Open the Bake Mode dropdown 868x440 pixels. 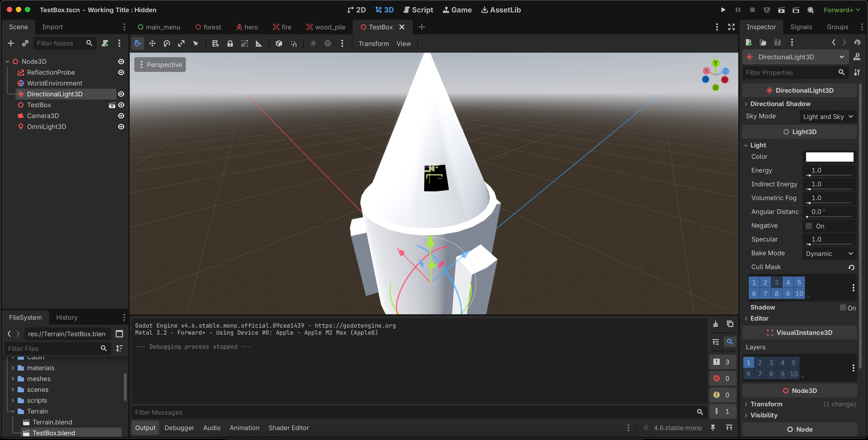[x=829, y=254]
